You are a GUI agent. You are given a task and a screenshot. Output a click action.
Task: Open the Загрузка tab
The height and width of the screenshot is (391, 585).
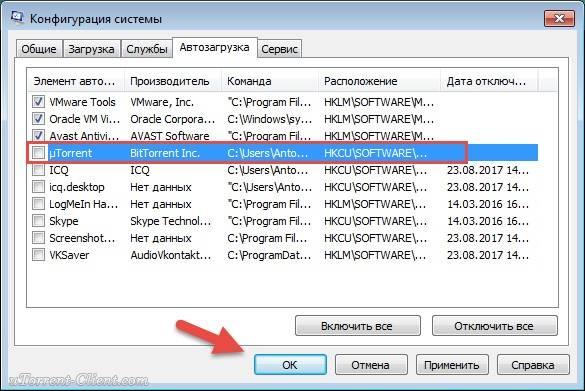pyautogui.click(x=91, y=49)
